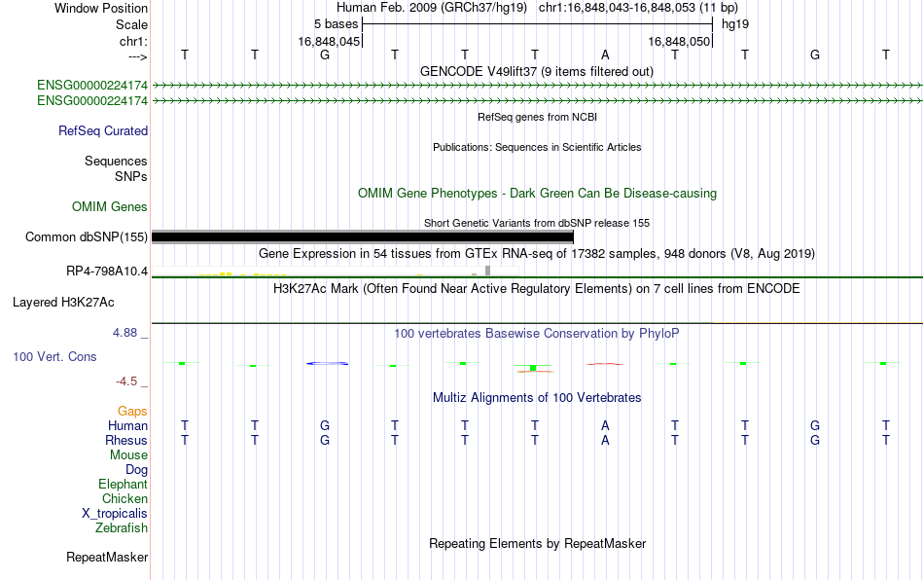Click the 16,848,045 position marker
The height and width of the screenshot is (580, 924).
coord(329,41)
